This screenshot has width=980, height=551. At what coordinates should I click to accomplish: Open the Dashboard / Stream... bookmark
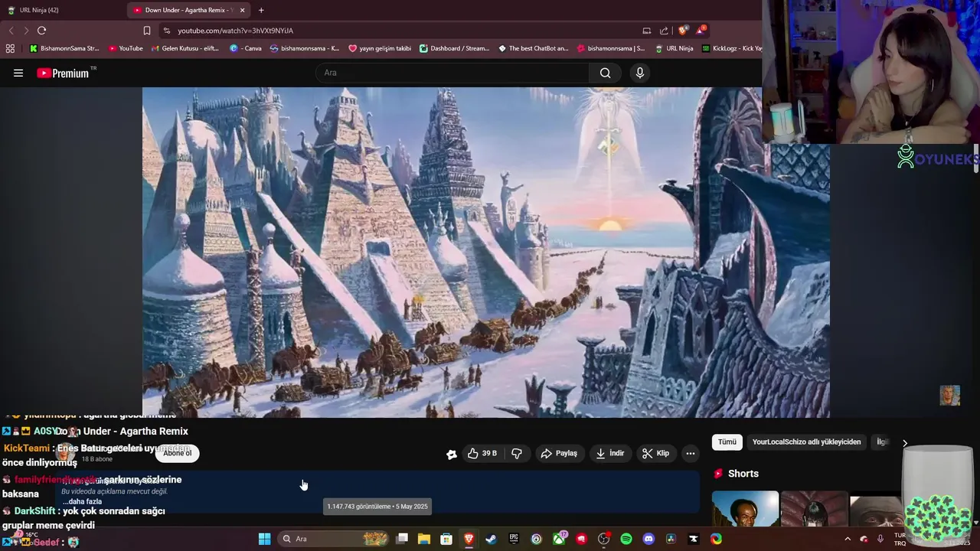click(x=454, y=48)
